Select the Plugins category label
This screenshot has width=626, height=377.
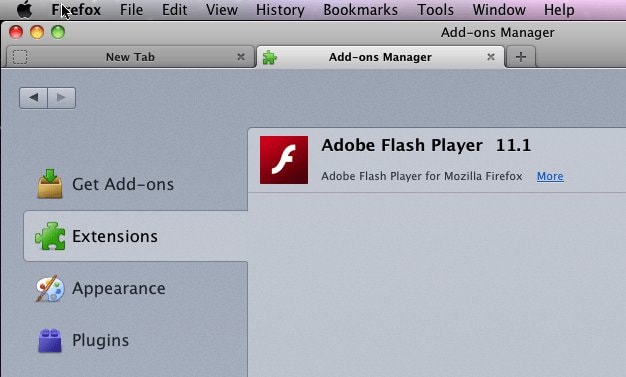tap(101, 340)
